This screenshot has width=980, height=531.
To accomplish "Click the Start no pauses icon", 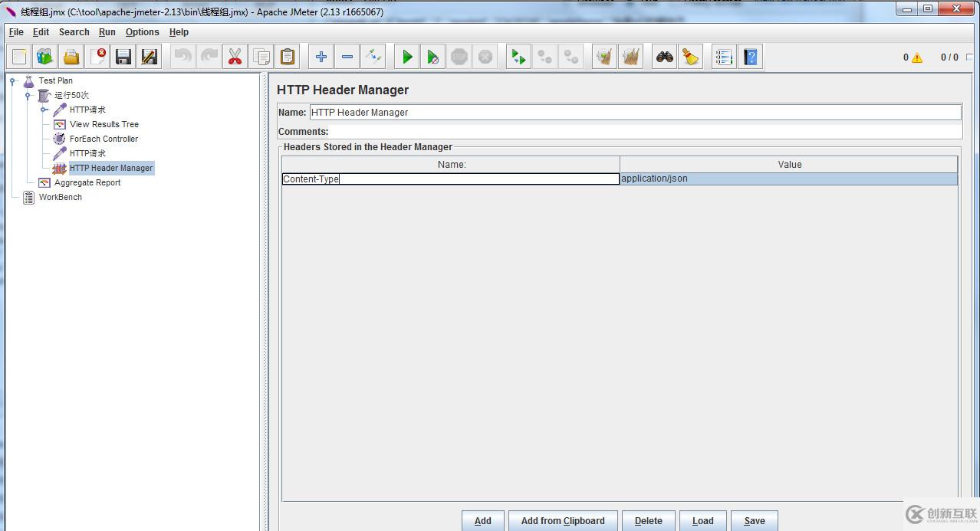I will click(433, 57).
